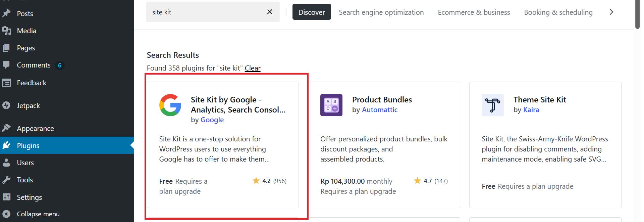Open the Theme Site Kit plugin icon
The image size is (644, 222).
tap(493, 105)
